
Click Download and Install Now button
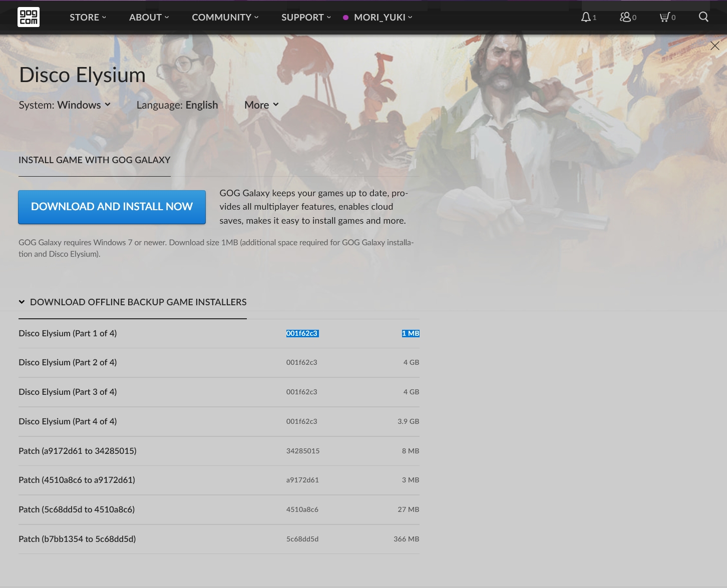112,207
